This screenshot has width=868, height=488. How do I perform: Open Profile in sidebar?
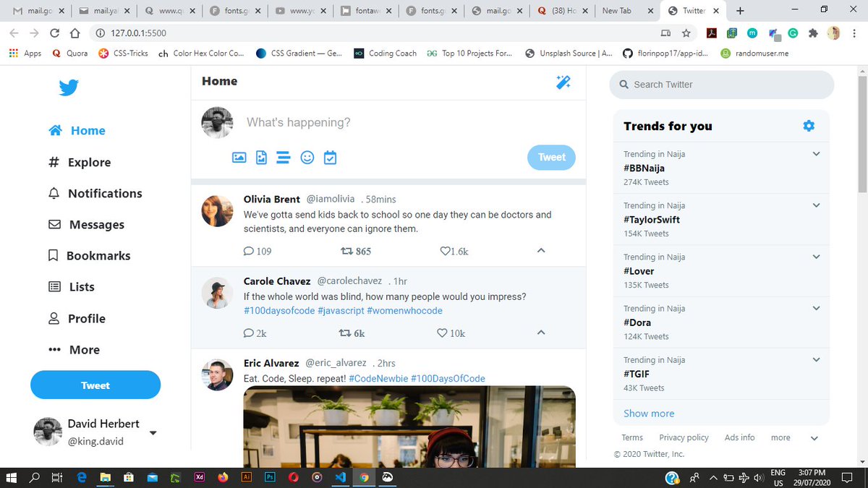click(76, 319)
